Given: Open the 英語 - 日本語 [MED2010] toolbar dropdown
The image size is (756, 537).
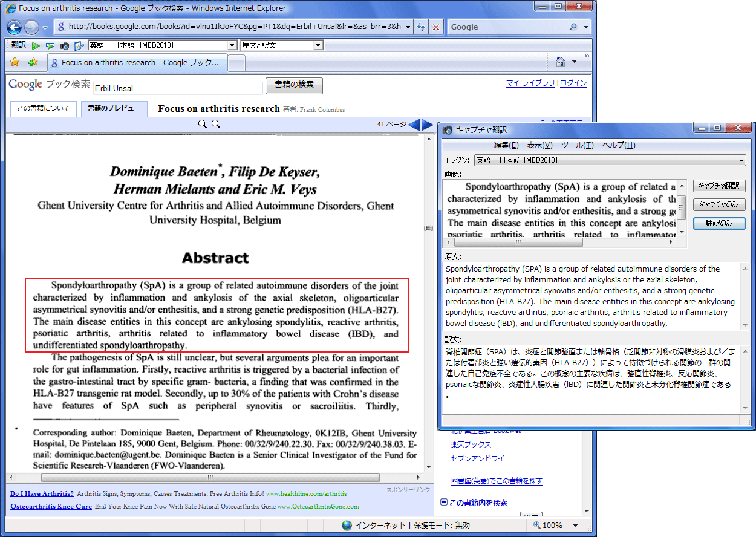Looking at the screenshot, I should pos(162,45).
